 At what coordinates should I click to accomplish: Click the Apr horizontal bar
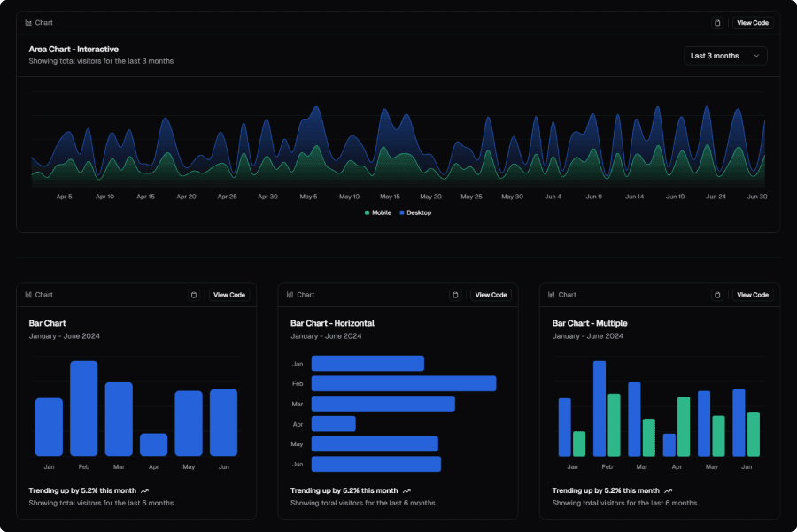tap(333, 424)
